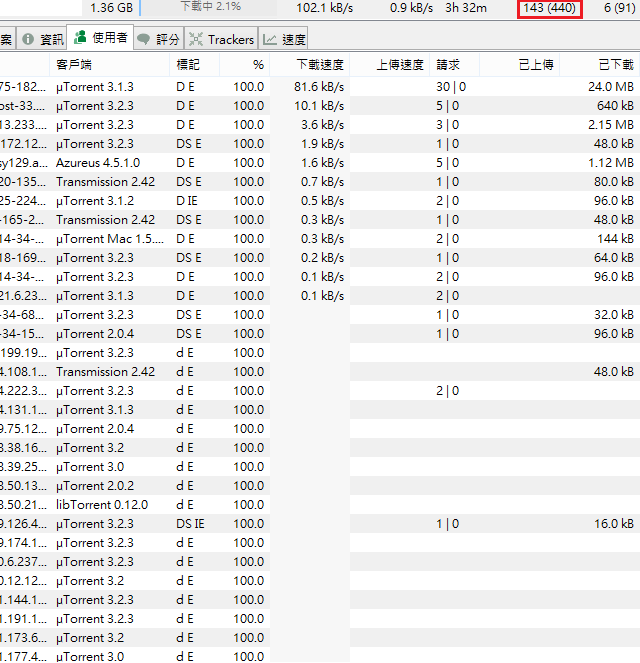Click the Trackers network icon
This screenshot has width=640, height=663.
[195, 39]
